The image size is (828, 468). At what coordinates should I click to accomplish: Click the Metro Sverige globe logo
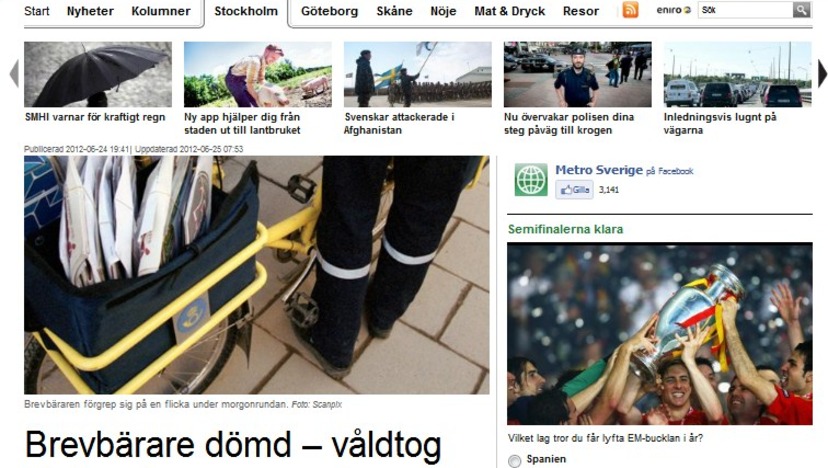531,180
